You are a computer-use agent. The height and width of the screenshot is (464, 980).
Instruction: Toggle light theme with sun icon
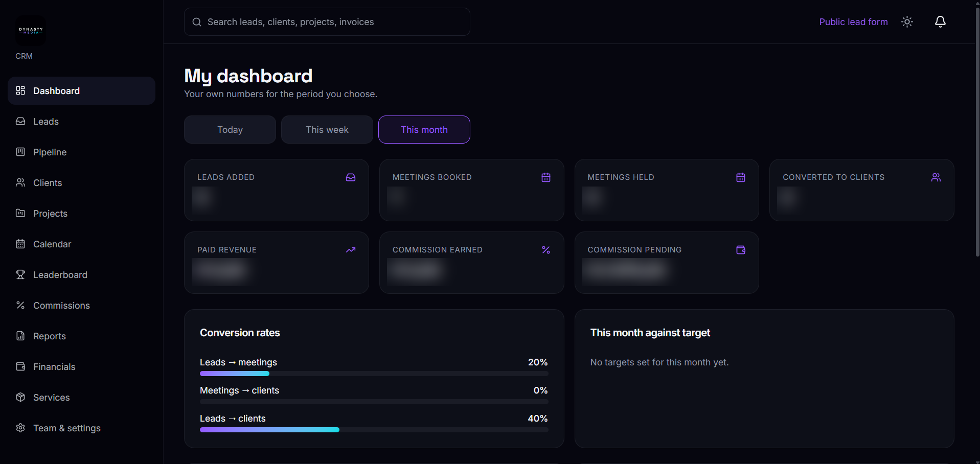[x=907, y=21]
